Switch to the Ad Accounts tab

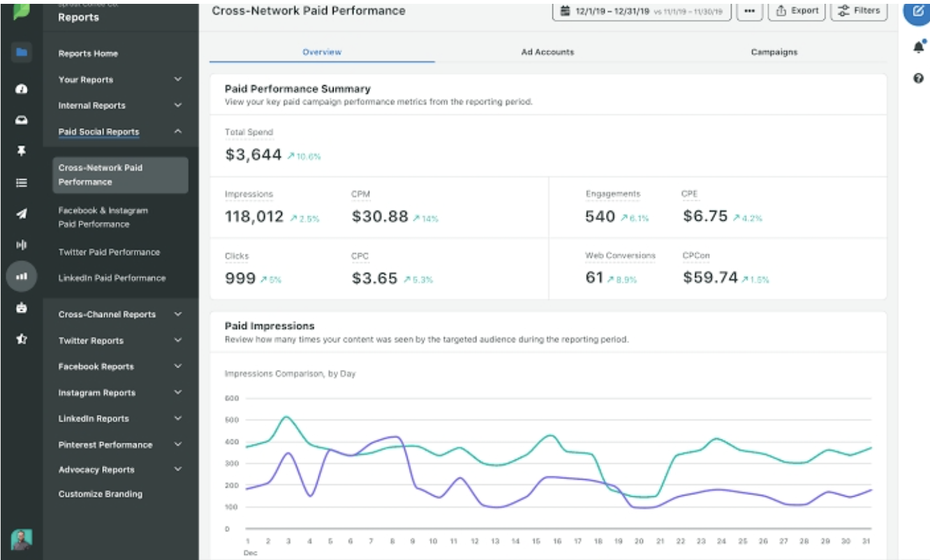pyautogui.click(x=547, y=52)
